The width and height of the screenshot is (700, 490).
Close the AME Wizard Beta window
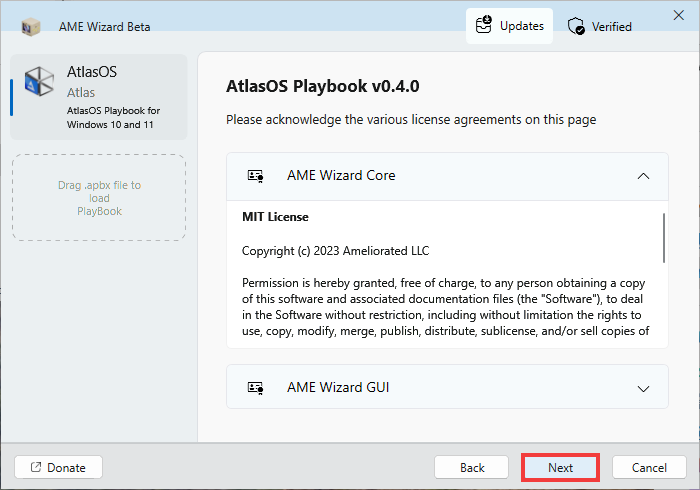point(679,15)
